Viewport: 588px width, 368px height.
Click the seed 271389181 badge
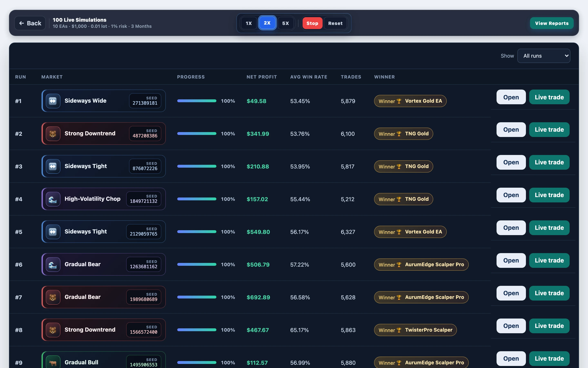tap(145, 101)
